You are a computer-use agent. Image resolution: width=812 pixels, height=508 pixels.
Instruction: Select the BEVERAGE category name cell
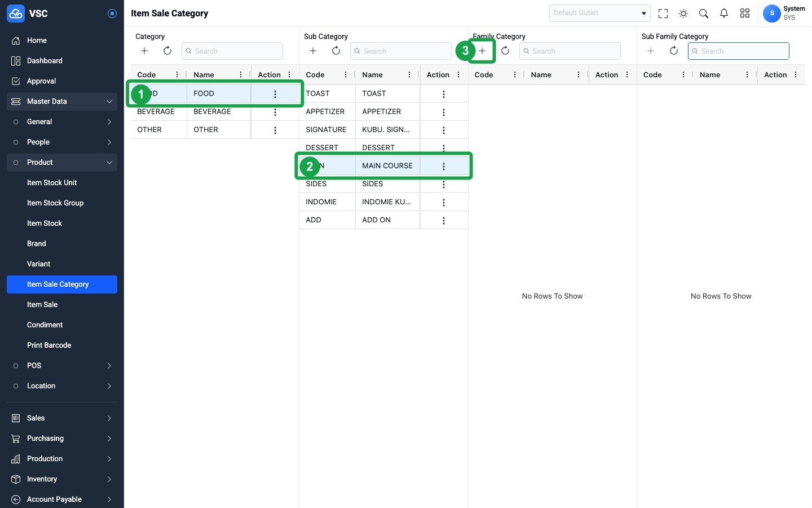point(219,112)
